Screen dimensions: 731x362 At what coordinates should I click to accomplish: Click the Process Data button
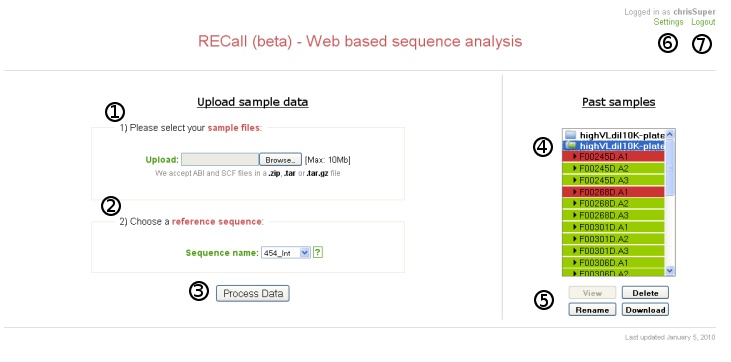(x=253, y=293)
